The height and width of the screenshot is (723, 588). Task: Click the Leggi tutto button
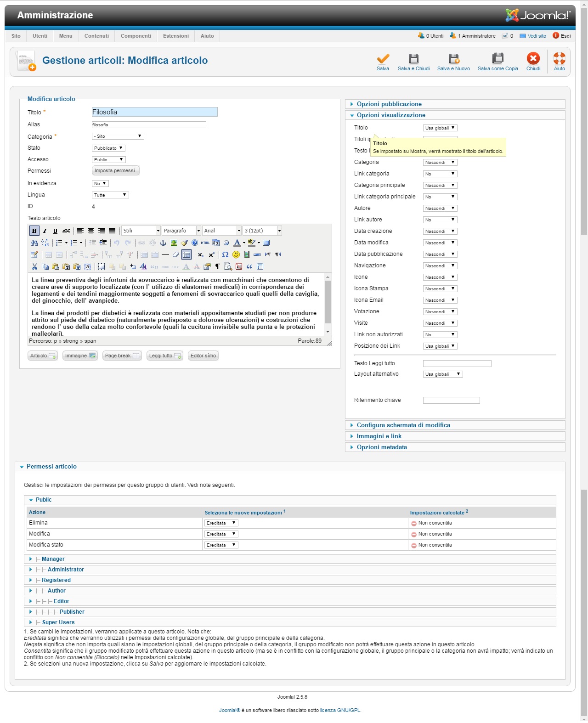pos(165,356)
